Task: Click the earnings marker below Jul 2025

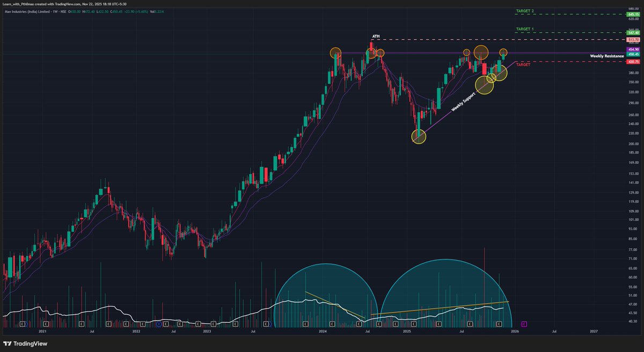Action: click(x=470, y=325)
